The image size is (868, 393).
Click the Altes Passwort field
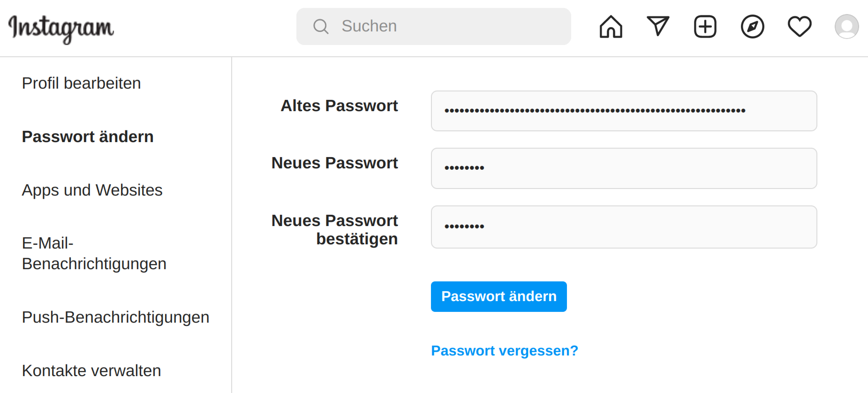[624, 111]
